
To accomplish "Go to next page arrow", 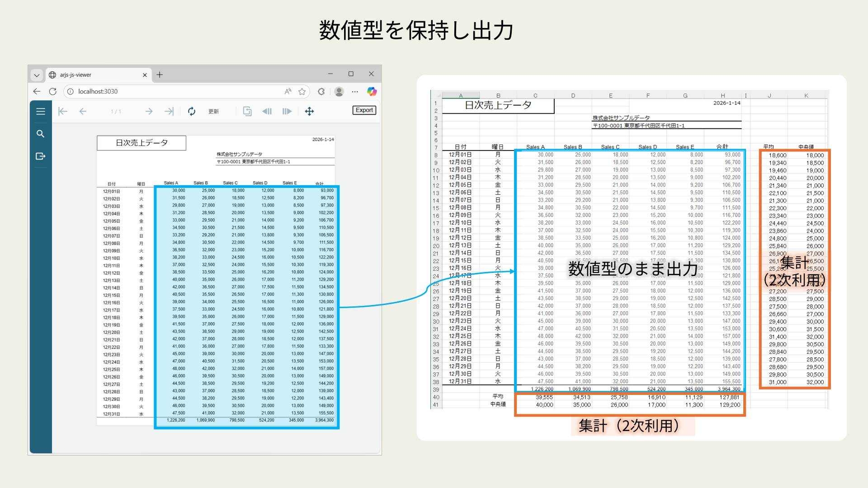I will point(149,111).
